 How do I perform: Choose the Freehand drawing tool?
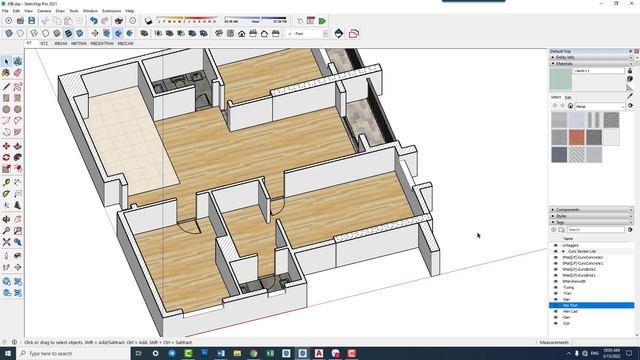[x=18, y=87]
